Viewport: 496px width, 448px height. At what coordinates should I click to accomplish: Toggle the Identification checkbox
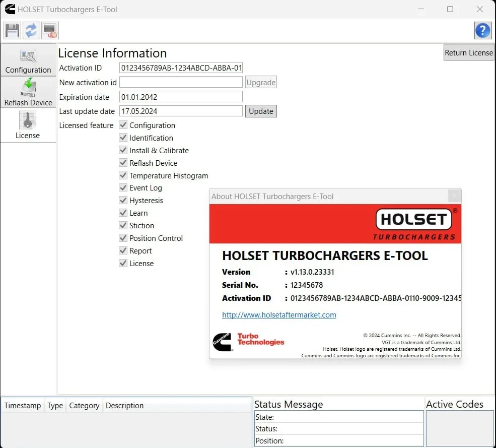pos(123,138)
